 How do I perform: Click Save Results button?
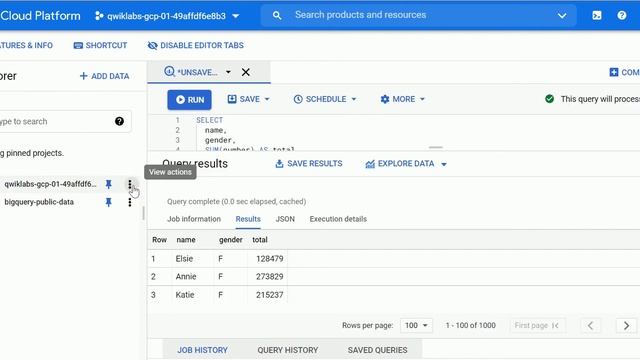pyautogui.click(x=309, y=164)
